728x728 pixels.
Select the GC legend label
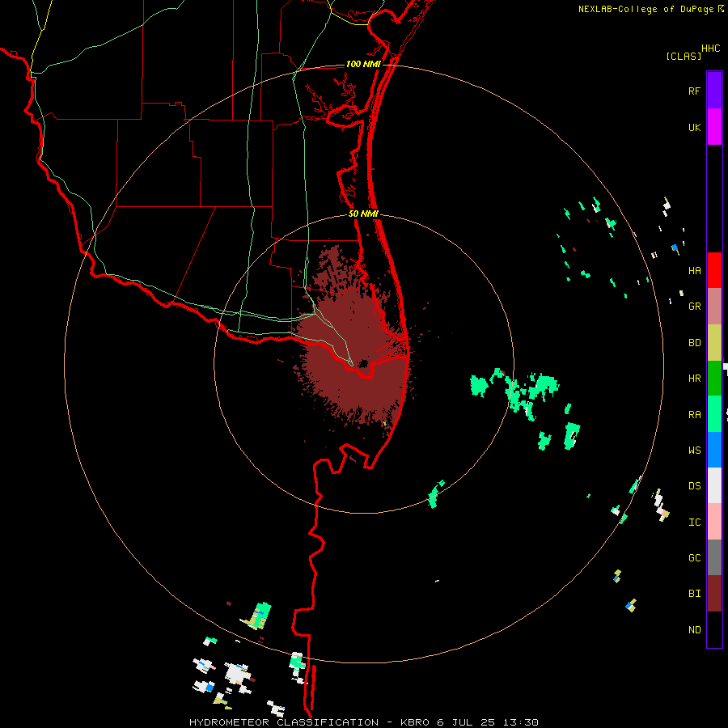point(694,558)
